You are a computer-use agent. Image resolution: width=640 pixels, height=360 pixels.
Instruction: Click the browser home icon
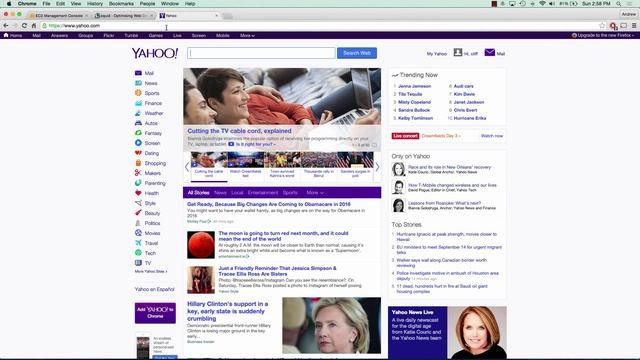34,26
